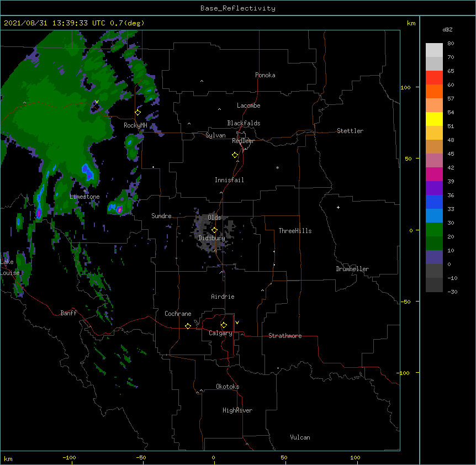Click the dark orange 60-57 dBZ swatch

[434, 91]
